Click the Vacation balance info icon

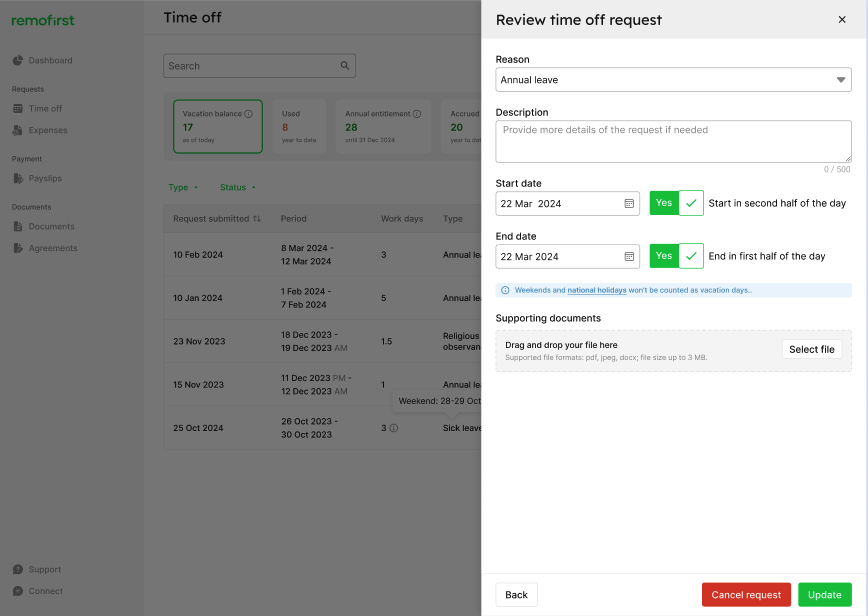[249, 114]
